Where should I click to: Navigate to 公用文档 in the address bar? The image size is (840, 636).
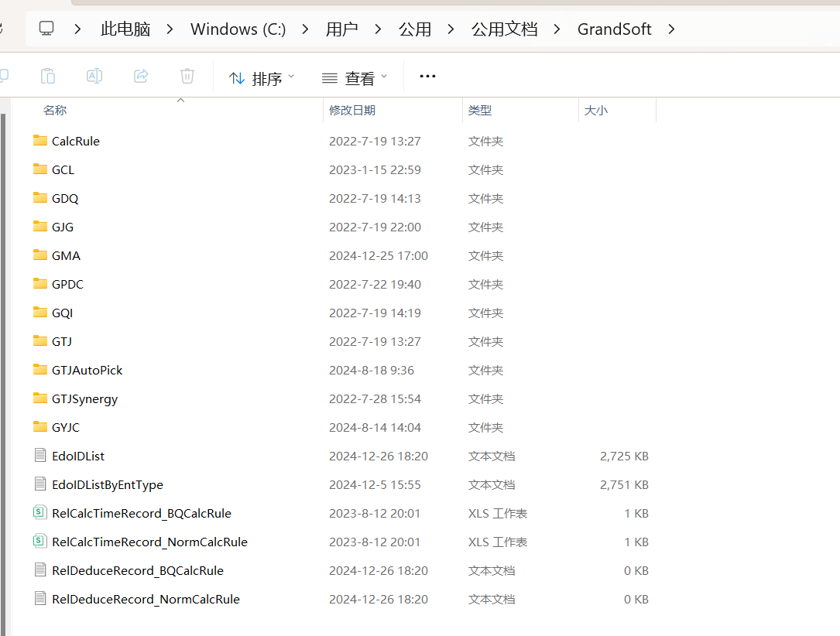tap(504, 29)
